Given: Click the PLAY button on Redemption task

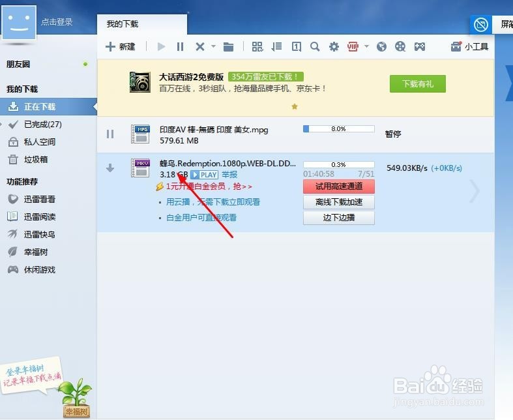Looking at the screenshot, I should [204, 175].
